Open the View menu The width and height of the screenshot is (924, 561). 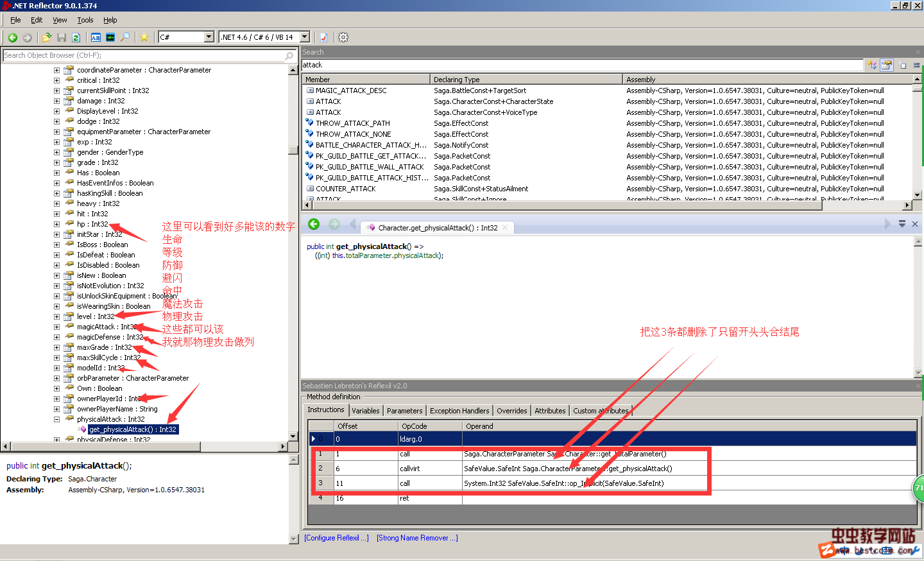[x=60, y=20]
